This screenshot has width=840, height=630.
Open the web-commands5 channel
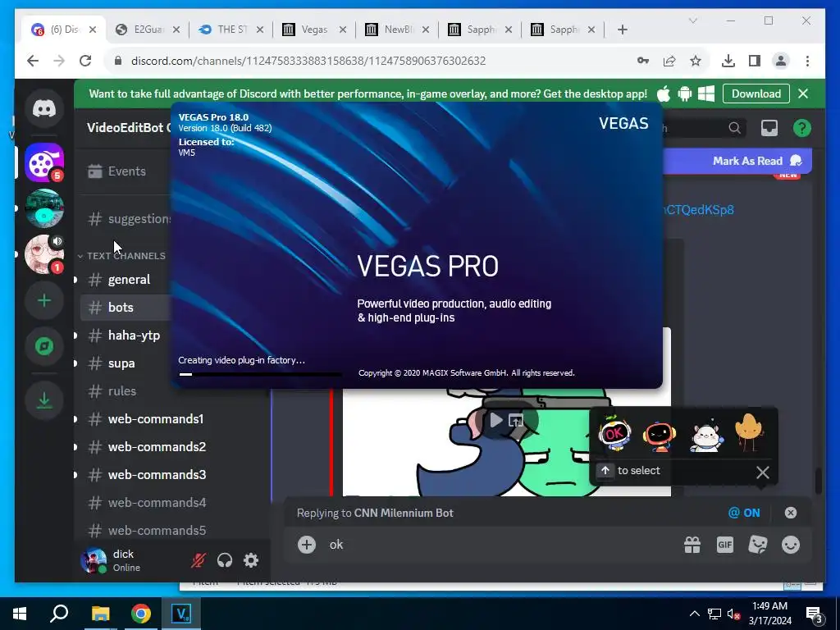(172, 531)
